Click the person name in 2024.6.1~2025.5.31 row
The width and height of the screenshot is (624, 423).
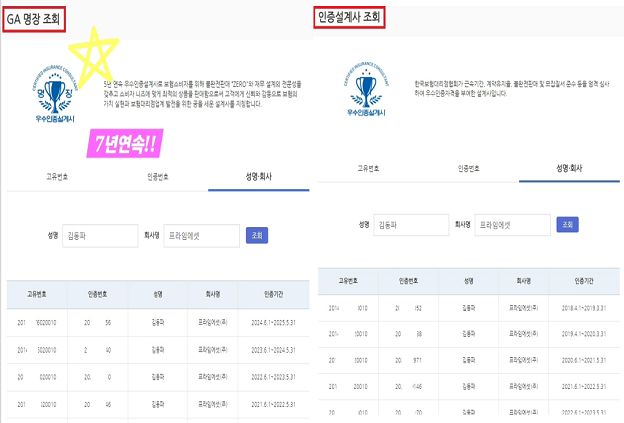[x=158, y=323]
